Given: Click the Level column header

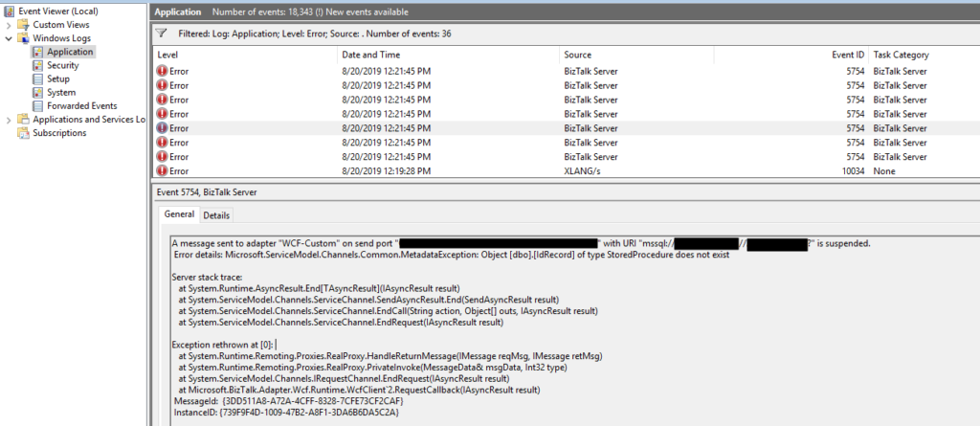Looking at the screenshot, I should tap(168, 55).
